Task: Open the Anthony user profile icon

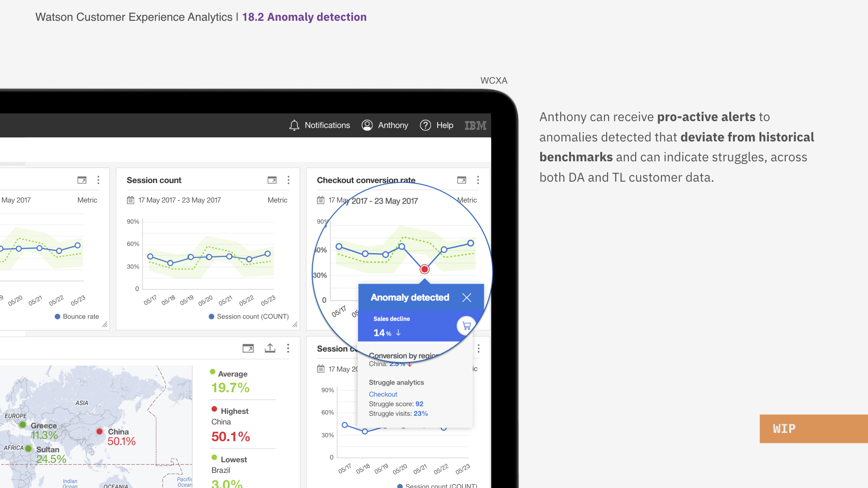Action: click(367, 125)
